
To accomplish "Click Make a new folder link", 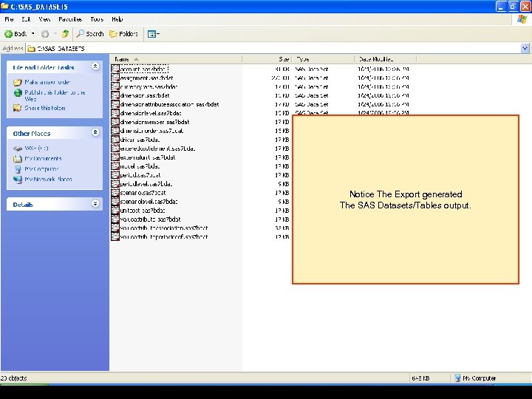I will point(47,82).
